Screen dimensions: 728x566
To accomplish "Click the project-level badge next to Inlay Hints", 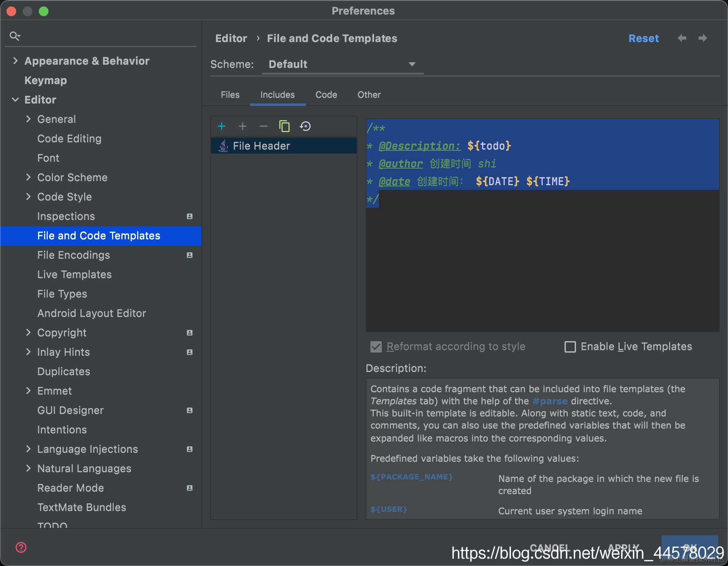I will coord(190,352).
